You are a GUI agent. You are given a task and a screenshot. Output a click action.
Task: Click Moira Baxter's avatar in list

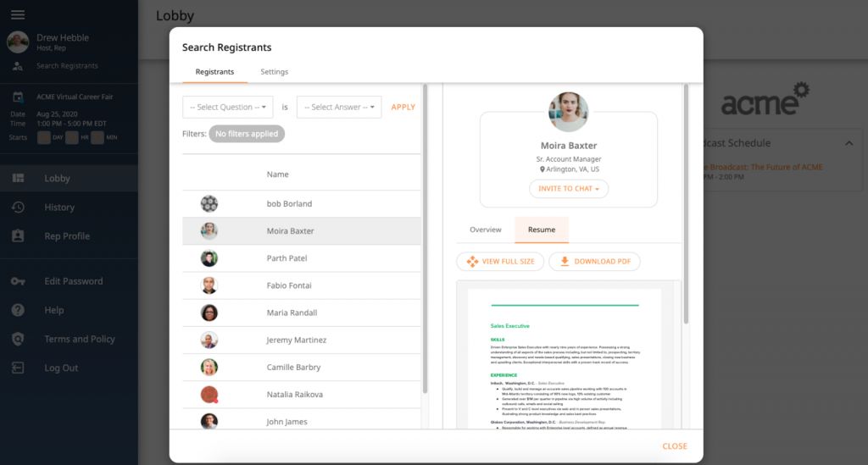(209, 231)
